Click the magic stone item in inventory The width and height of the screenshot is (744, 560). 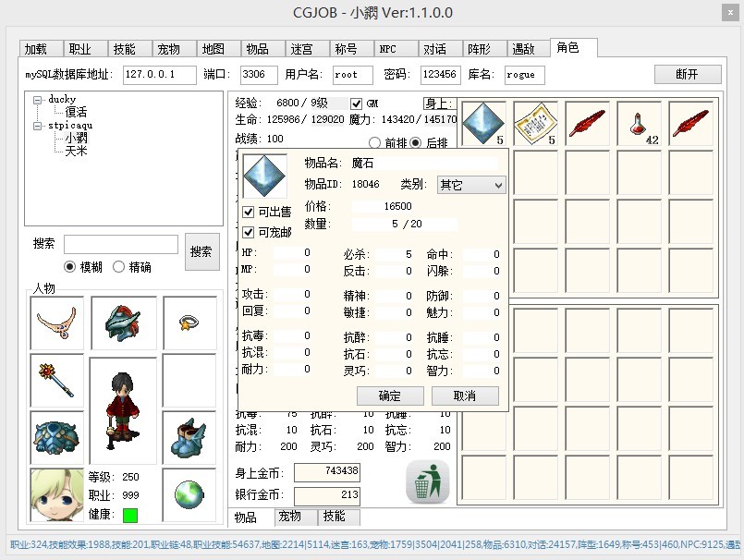click(x=482, y=124)
